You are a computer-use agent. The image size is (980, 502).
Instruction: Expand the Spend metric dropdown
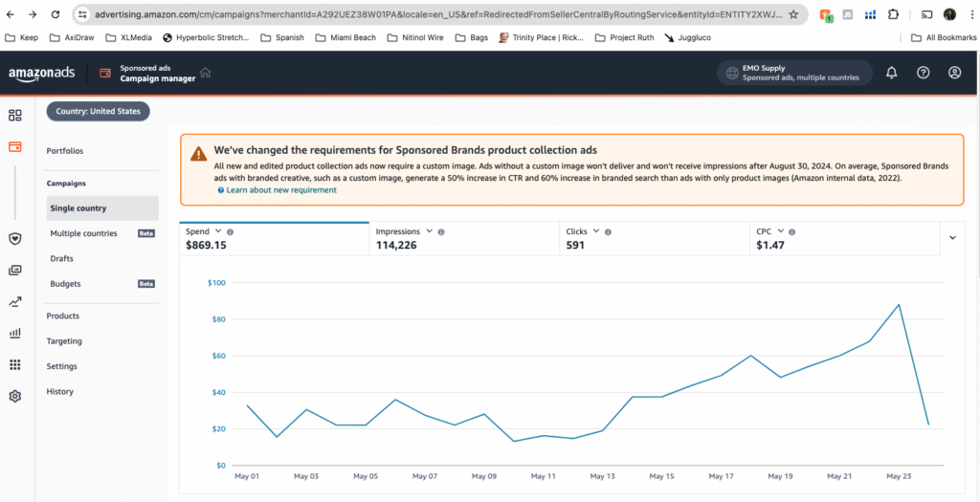click(218, 231)
